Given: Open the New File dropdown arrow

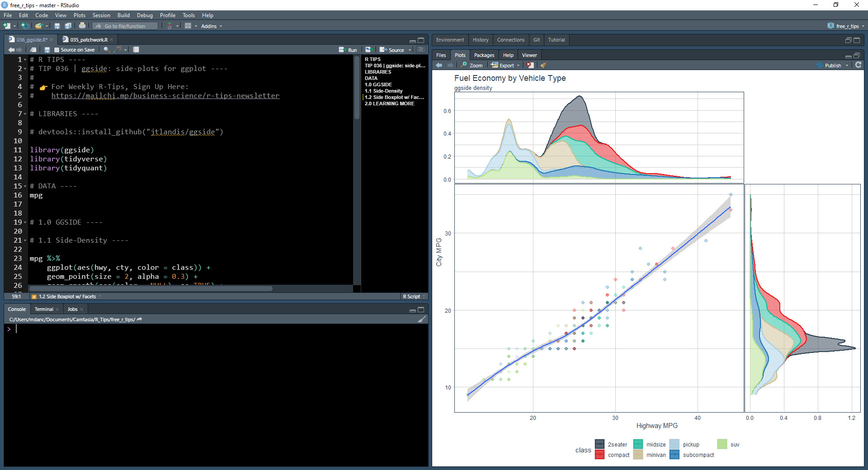Looking at the screenshot, I should click(x=14, y=26).
